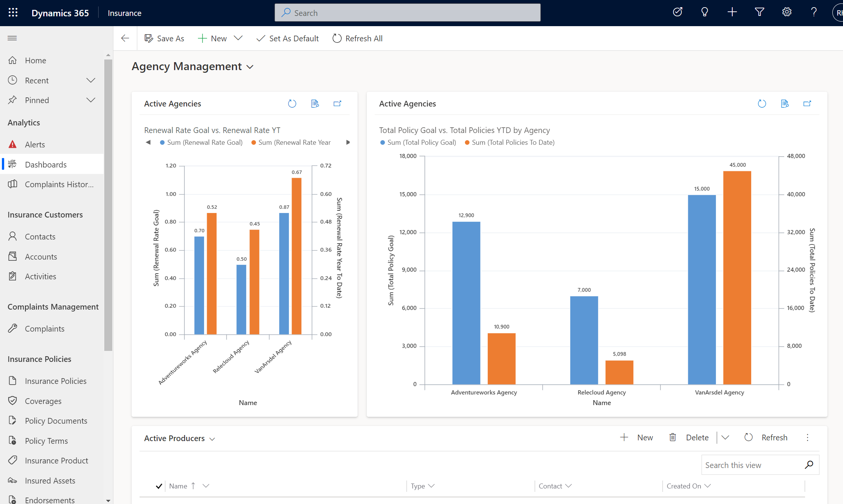Open the Name column options

[206, 486]
